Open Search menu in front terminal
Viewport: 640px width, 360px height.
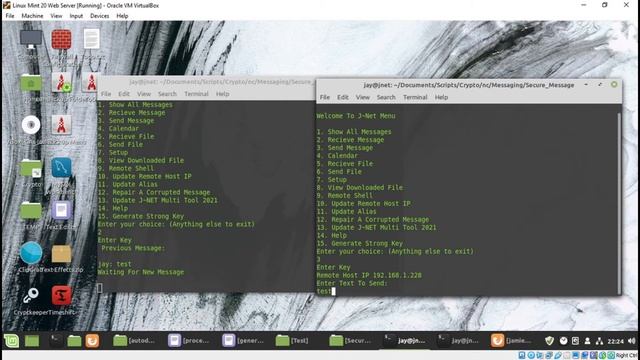tap(386, 97)
